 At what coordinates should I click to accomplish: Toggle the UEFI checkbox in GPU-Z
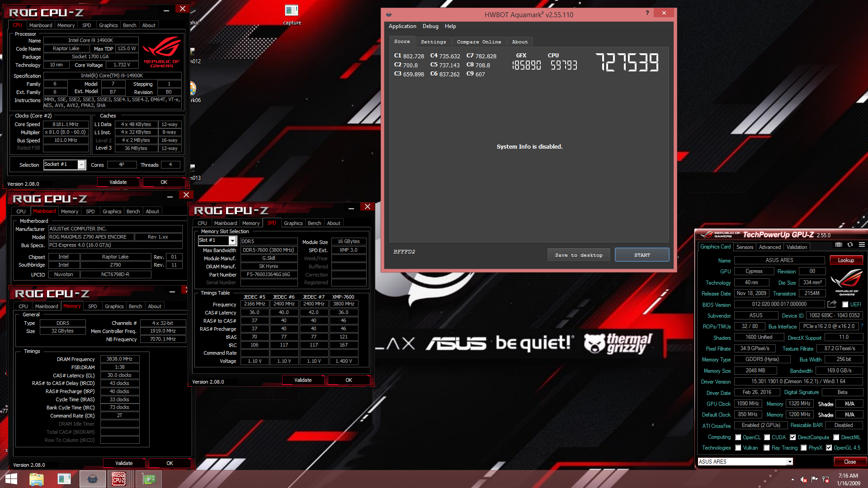coord(845,305)
